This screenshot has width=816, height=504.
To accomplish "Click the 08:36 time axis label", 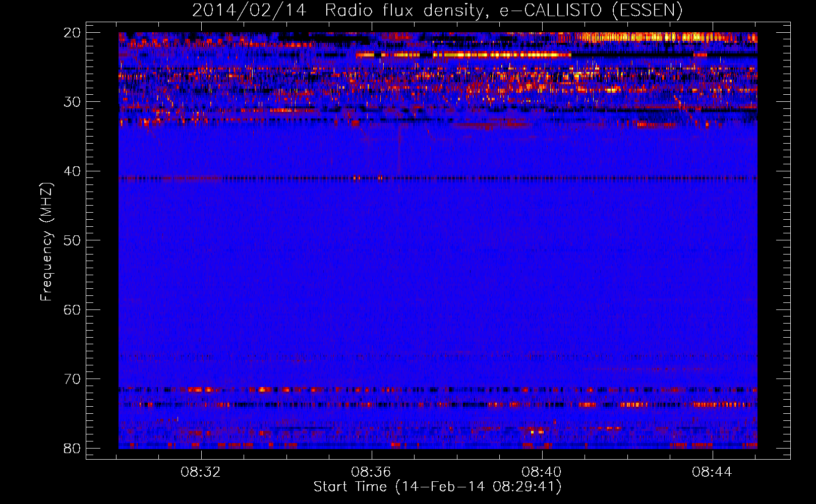I will click(x=371, y=472).
